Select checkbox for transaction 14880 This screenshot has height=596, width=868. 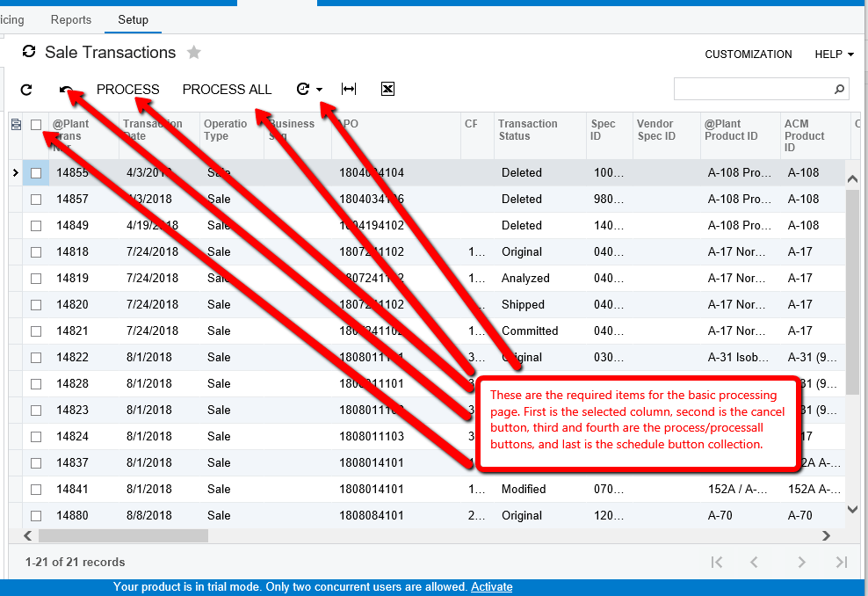[x=36, y=516]
